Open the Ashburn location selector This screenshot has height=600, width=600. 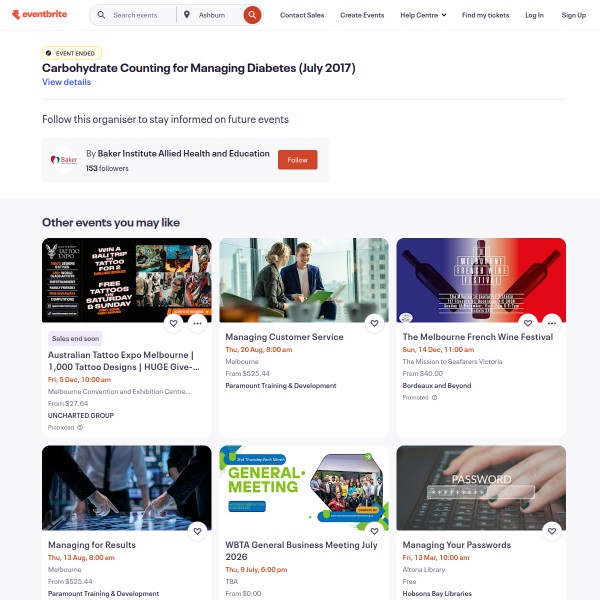coord(212,15)
